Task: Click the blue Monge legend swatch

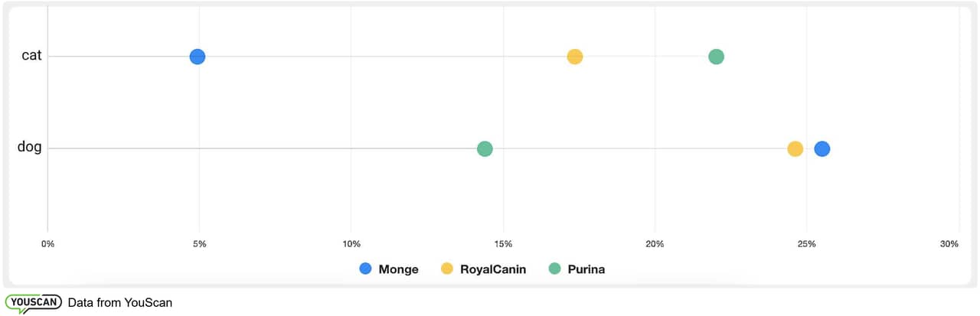Action: coord(365,269)
